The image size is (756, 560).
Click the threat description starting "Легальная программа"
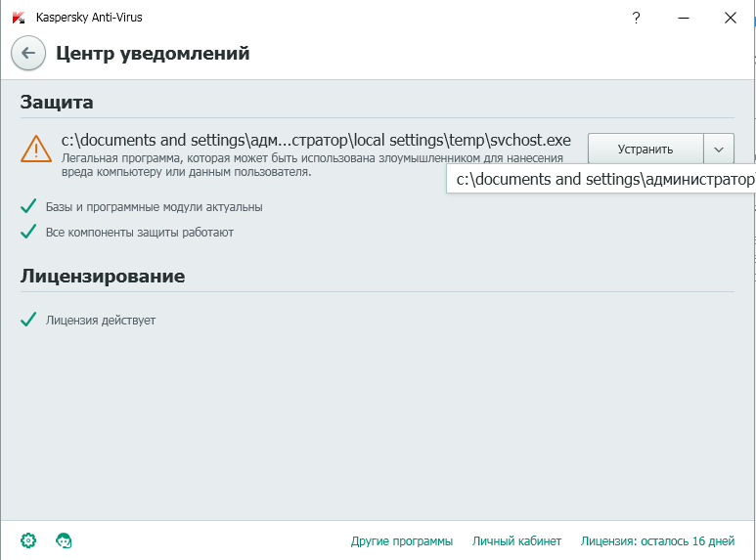coord(312,164)
